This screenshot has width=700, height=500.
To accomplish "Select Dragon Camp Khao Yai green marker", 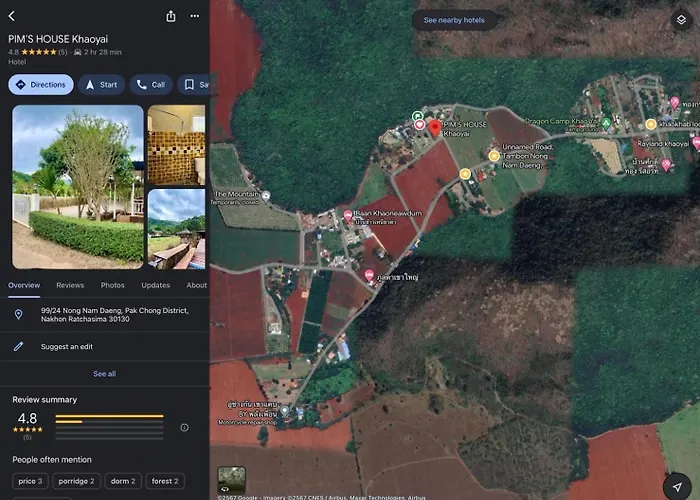I will pyautogui.click(x=606, y=123).
